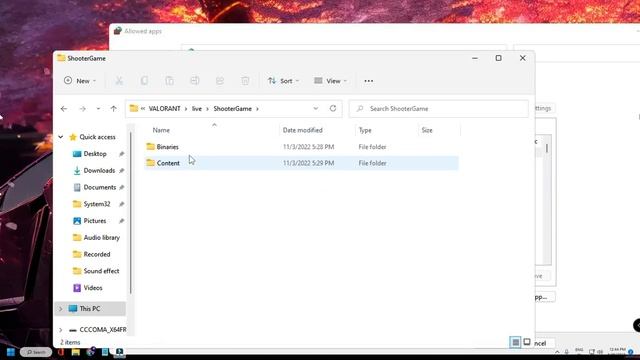Switch to large icons view layout
This screenshot has width=640, height=360.
(527, 342)
